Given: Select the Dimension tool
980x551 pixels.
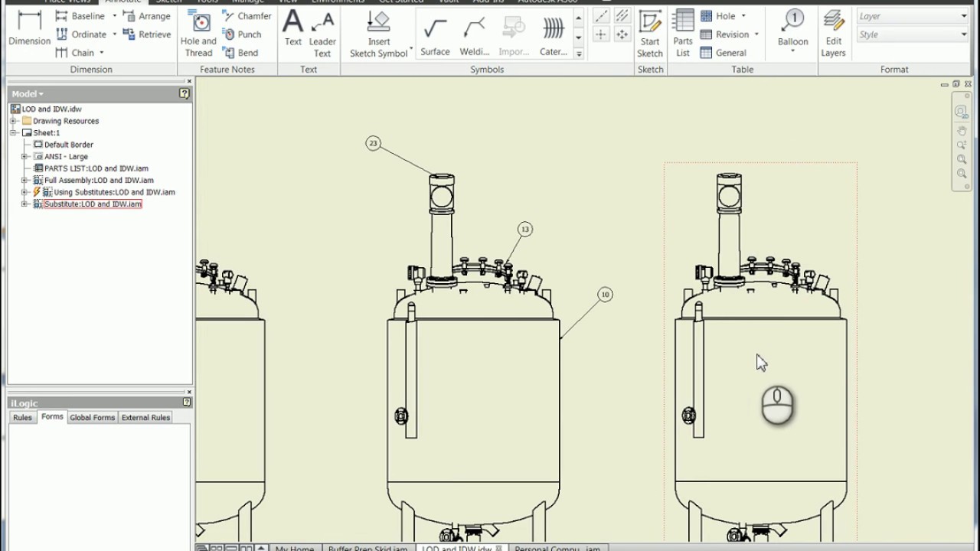Looking at the screenshot, I should pos(29,29).
